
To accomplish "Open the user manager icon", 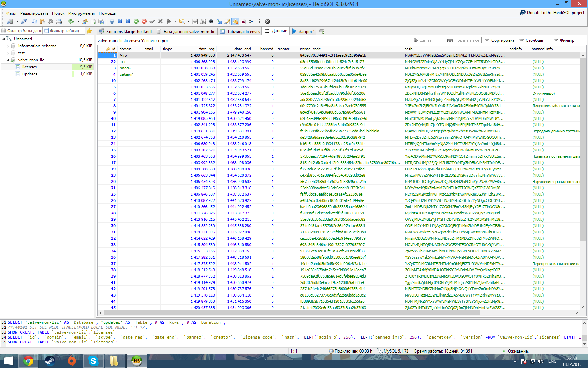I will coord(85,21).
